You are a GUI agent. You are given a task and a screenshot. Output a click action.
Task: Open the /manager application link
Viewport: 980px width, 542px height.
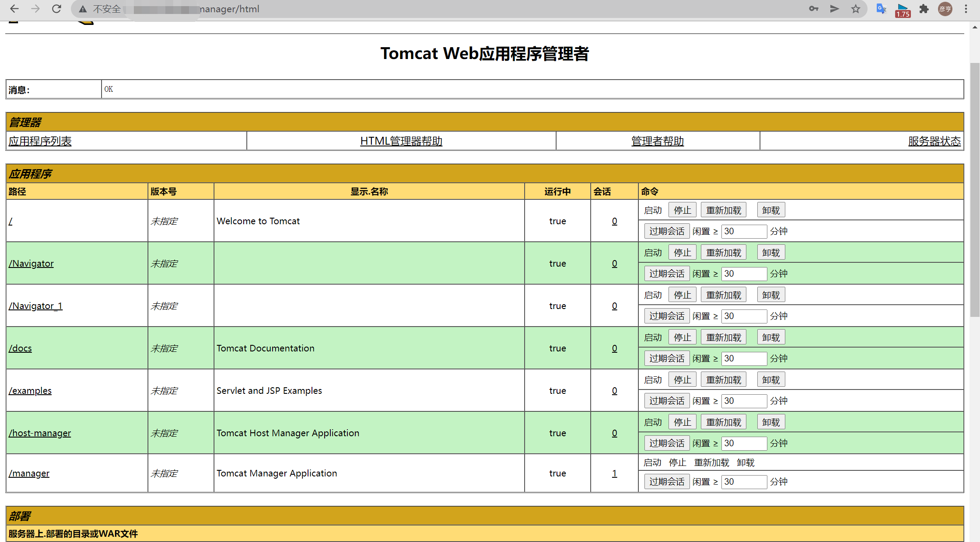(29, 473)
